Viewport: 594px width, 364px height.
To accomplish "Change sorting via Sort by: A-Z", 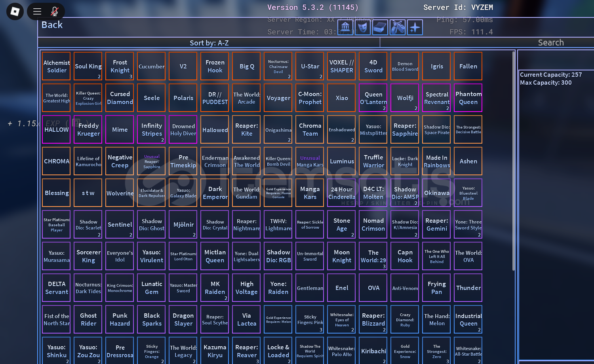I will coord(209,43).
